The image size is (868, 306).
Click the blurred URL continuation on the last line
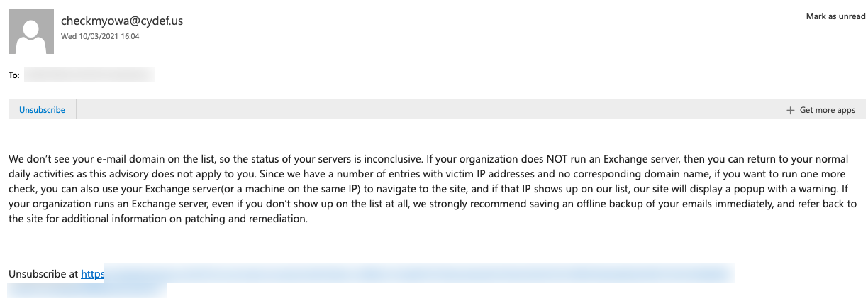87,290
